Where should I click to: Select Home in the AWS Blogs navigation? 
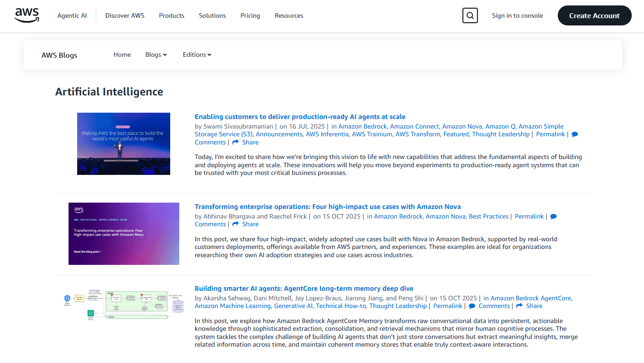tap(122, 55)
